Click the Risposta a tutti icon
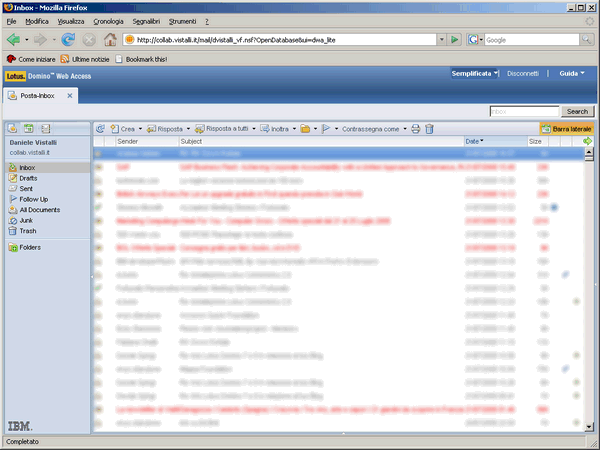 click(199, 129)
